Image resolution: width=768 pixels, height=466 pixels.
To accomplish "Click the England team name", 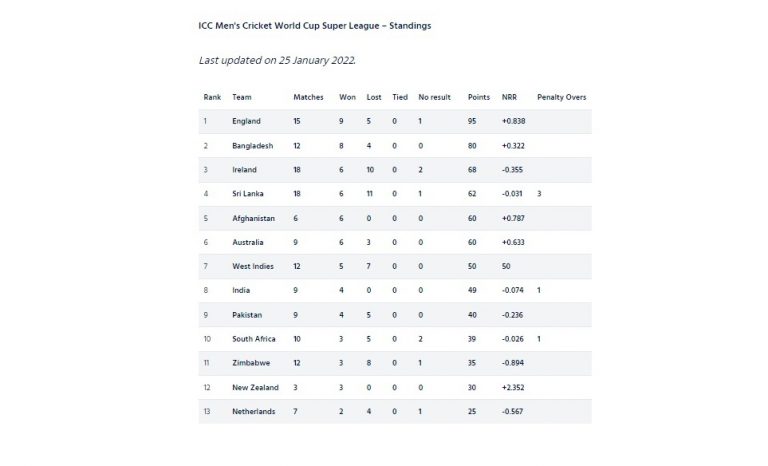I will (x=246, y=122).
